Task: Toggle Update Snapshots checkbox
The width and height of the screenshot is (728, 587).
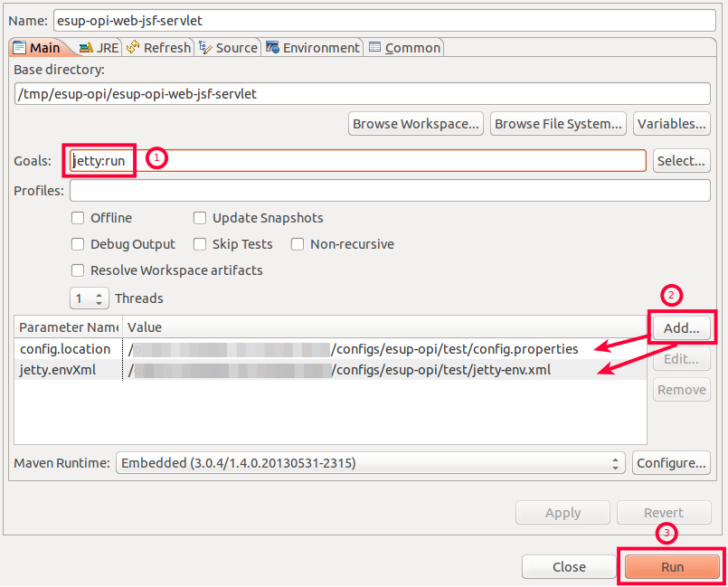Action: 200,218
